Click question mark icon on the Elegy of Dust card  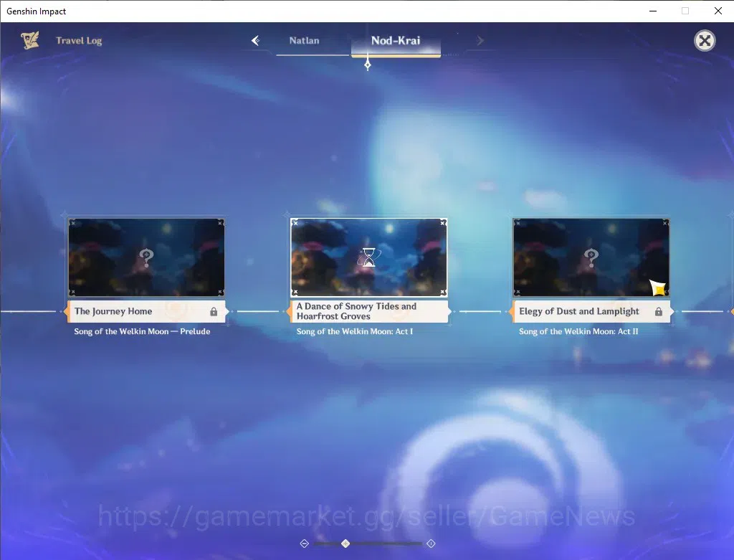(591, 257)
